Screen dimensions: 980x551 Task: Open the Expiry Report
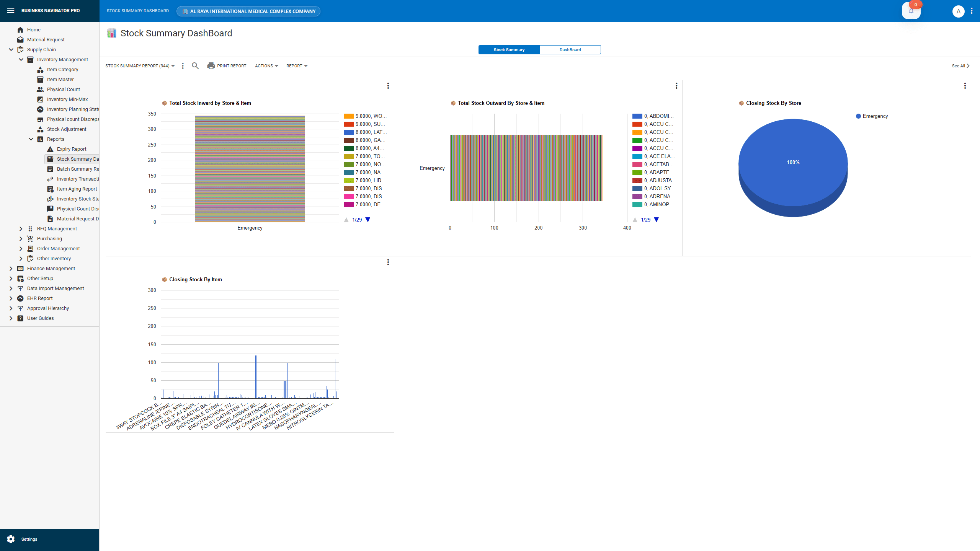pos(72,149)
